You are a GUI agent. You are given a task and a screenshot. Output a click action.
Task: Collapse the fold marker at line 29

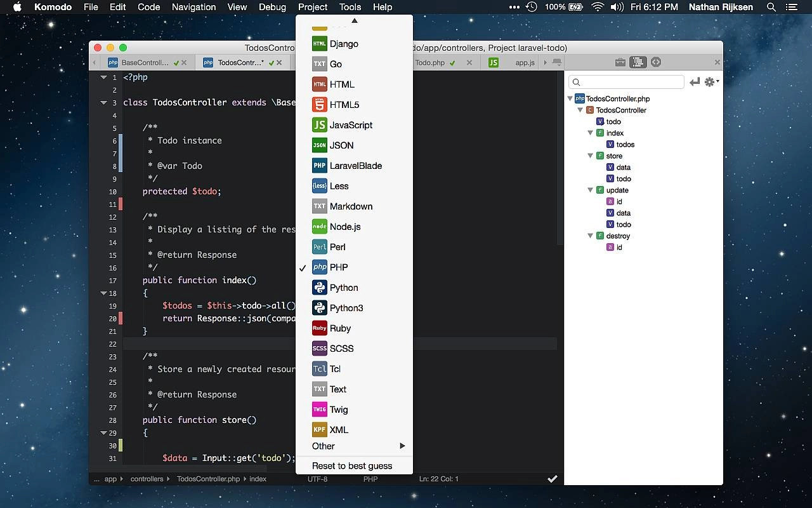tap(103, 432)
